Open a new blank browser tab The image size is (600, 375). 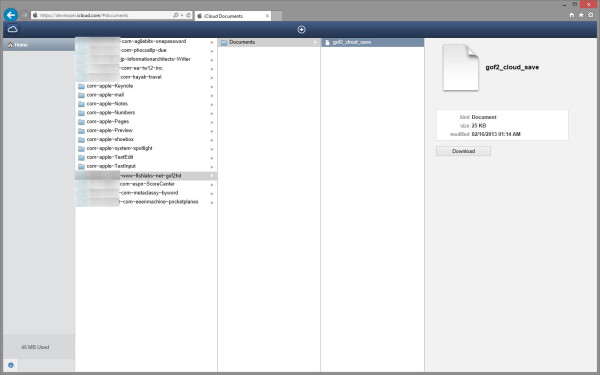coord(277,16)
